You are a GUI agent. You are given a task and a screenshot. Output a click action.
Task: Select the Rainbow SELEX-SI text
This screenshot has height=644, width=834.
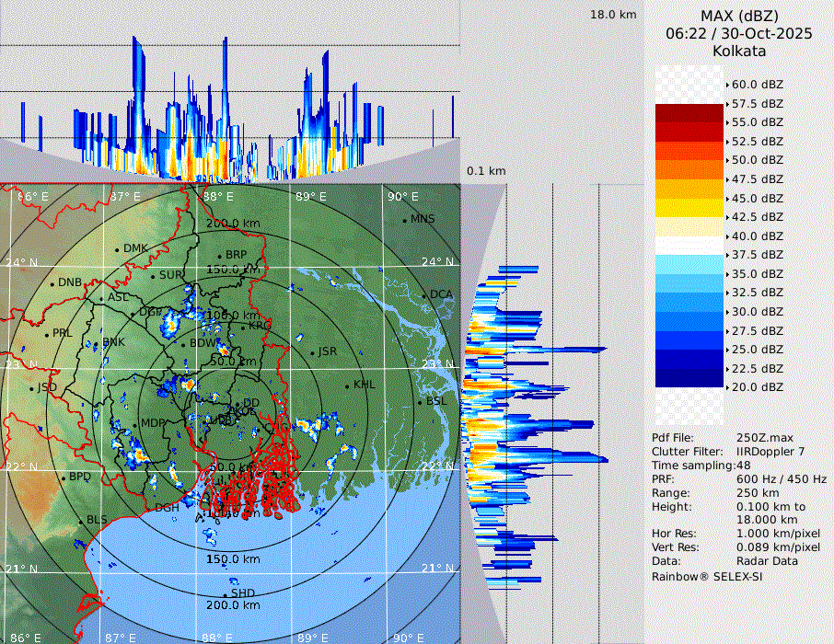click(x=707, y=576)
